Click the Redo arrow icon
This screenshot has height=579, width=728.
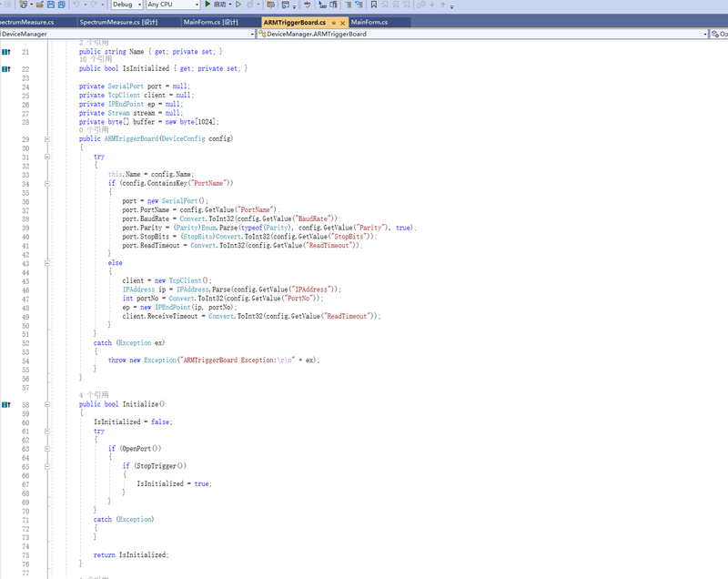(x=95, y=5)
